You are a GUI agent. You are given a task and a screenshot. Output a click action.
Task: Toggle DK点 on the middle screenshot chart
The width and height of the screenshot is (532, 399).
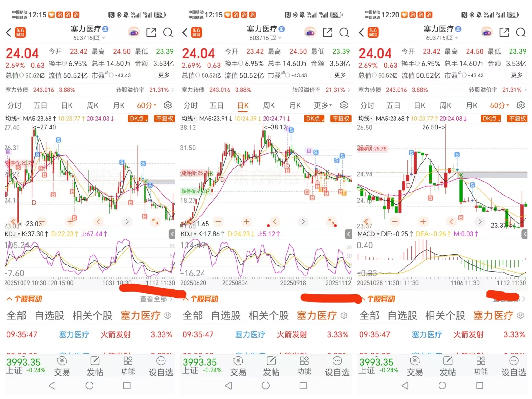click(x=314, y=119)
